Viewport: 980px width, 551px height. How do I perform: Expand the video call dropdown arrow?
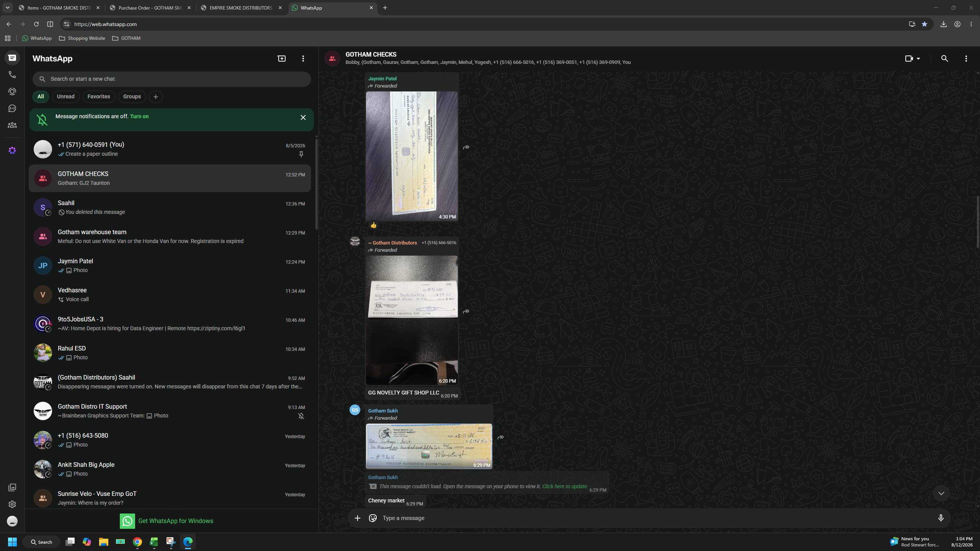click(918, 59)
